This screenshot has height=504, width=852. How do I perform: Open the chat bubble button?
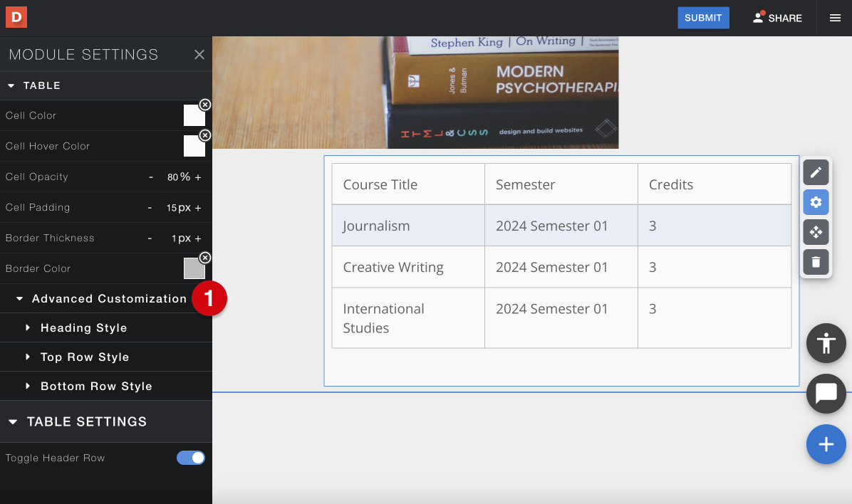point(826,393)
